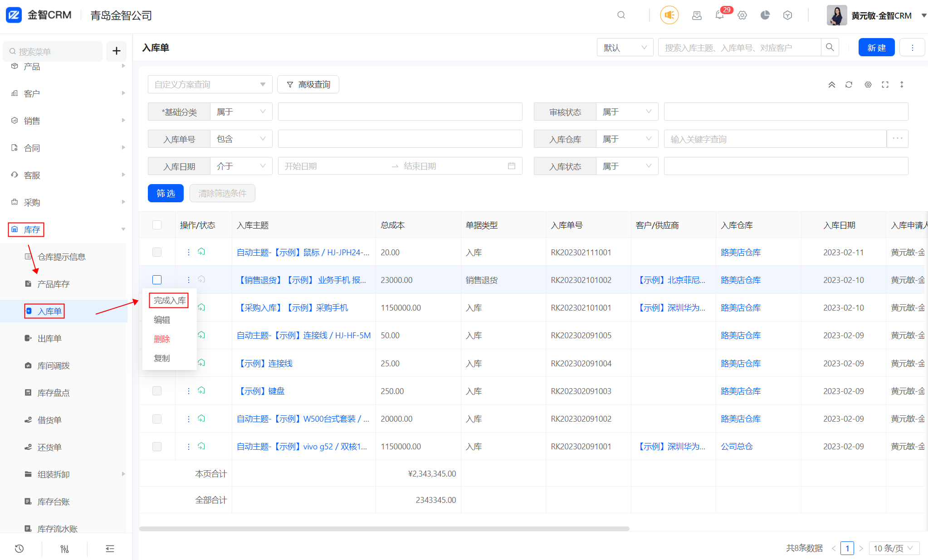The height and width of the screenshot is (560, 928).
Task: Collapse the filter panel with double-chevron icon
Action: click(832, 84)
